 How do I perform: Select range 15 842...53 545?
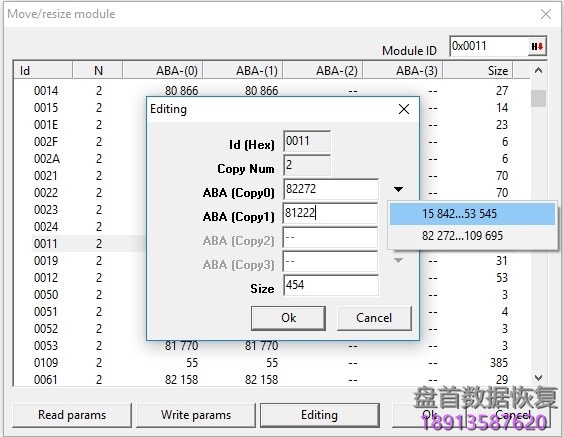(x=472, y=214)
